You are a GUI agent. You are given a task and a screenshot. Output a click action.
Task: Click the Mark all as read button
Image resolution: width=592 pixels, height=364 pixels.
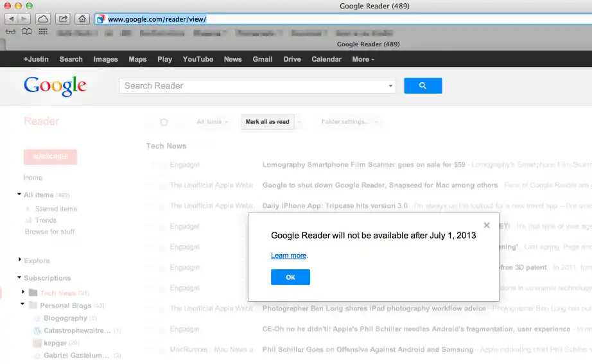tap(267, 121)
